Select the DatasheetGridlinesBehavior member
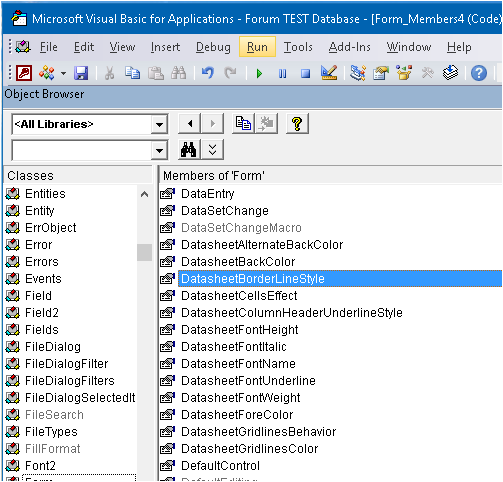This screenshot has height=482, width=503. pos(258,432)
